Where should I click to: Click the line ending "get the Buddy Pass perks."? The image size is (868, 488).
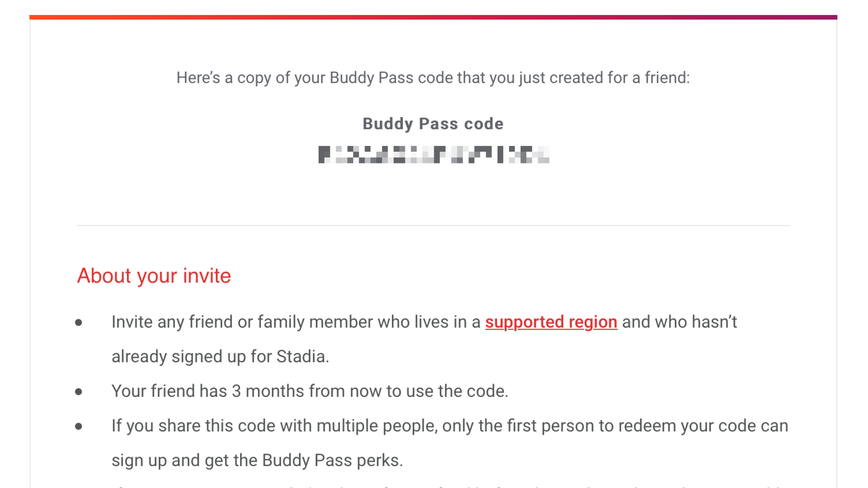[257, 460]
